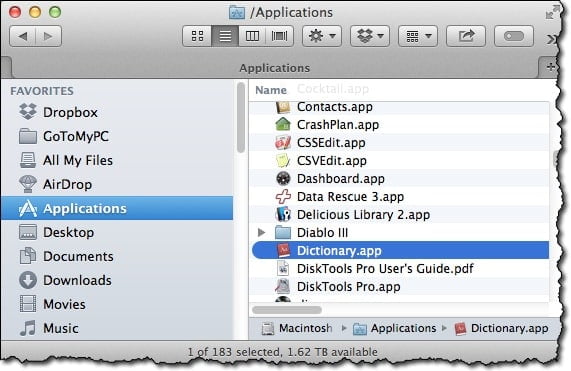Select the Applications tab
This screenshot has height=371, width=571.
click(x=275, y=68)
